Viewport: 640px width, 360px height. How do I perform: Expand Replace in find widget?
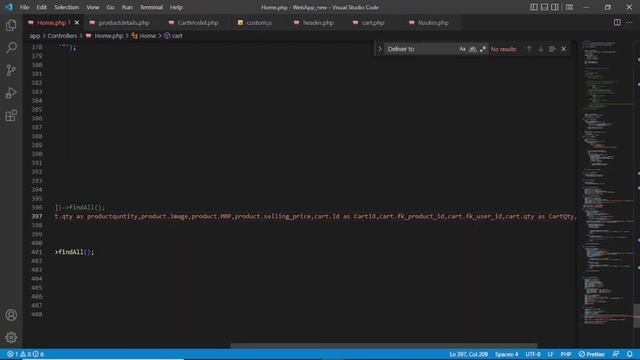click(x=380, y=49)
